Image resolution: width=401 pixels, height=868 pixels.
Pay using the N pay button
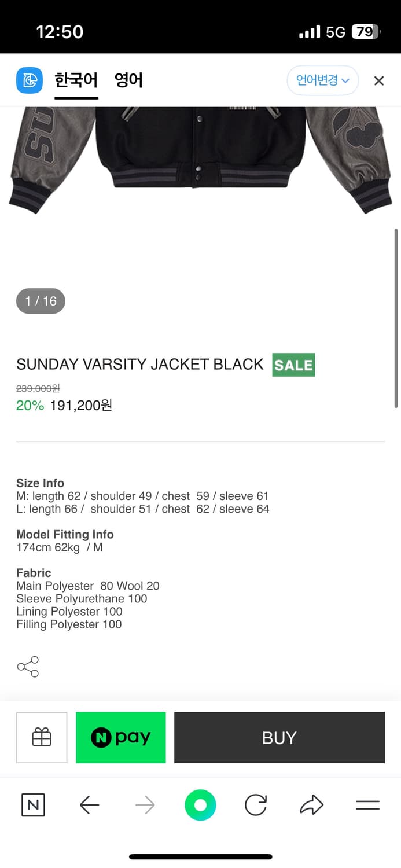coord(120,737)
